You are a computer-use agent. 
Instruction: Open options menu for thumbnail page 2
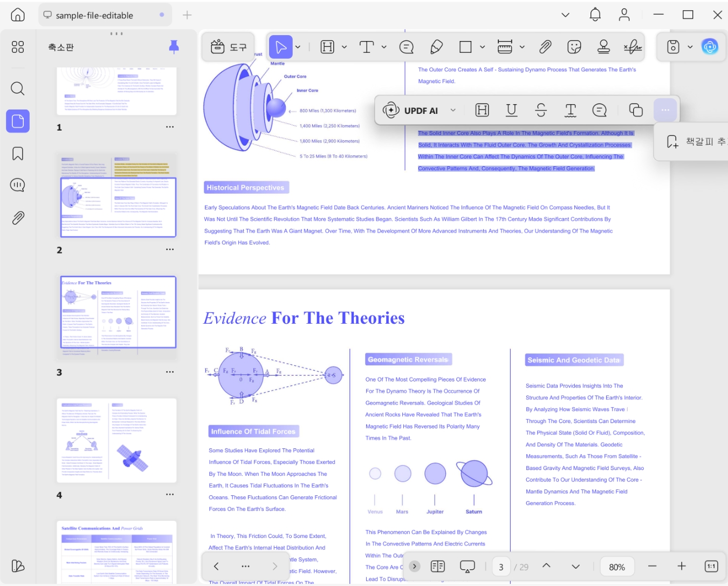tap(170, 250)
